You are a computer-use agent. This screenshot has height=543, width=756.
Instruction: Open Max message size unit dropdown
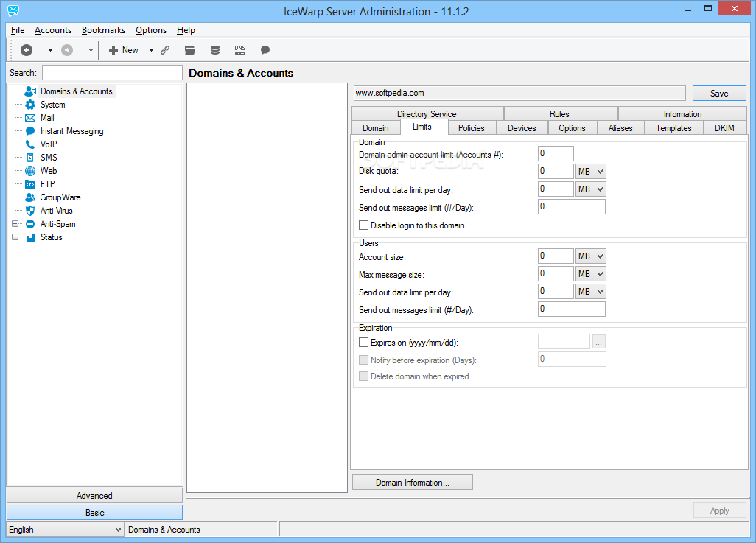point(591,274)
